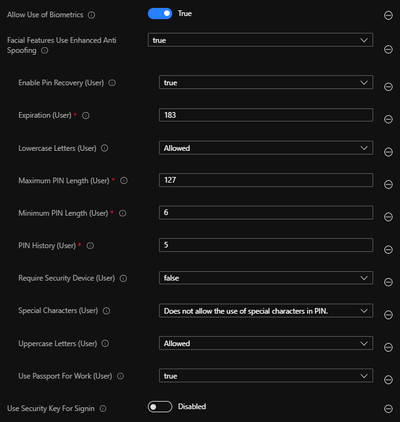Remove the Allow Use of Biometrics row with its minus icon
Viewport: 400px width, 422px height.
[x=388, y=15]
